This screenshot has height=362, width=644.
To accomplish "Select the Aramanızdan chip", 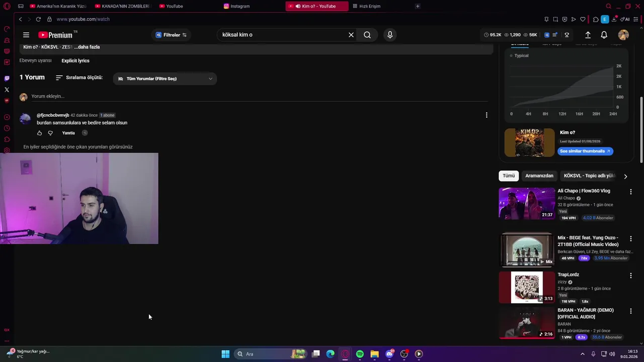I will coord(539,175).
